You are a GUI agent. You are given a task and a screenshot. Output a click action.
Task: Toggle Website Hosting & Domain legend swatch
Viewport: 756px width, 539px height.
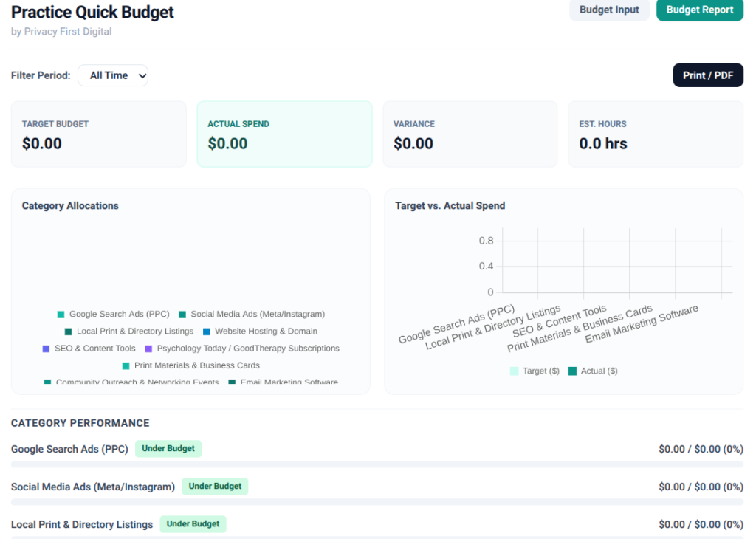tap(207, 332)
